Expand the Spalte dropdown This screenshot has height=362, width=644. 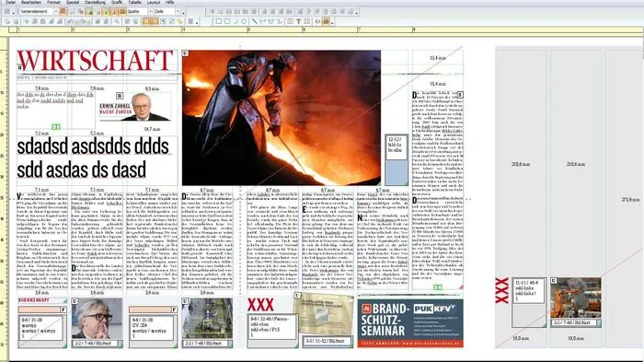pos(150,12)
